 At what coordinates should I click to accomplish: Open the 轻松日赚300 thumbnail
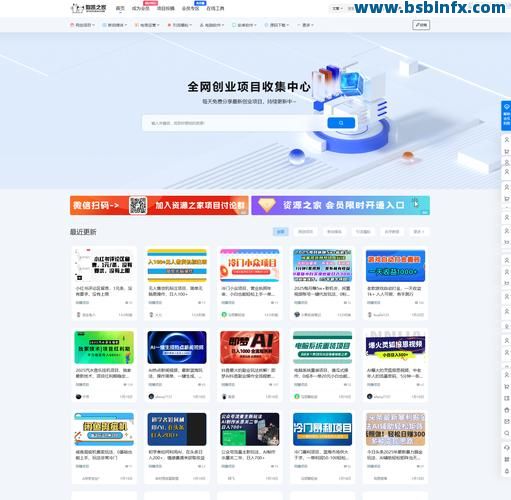pos(395,429)
